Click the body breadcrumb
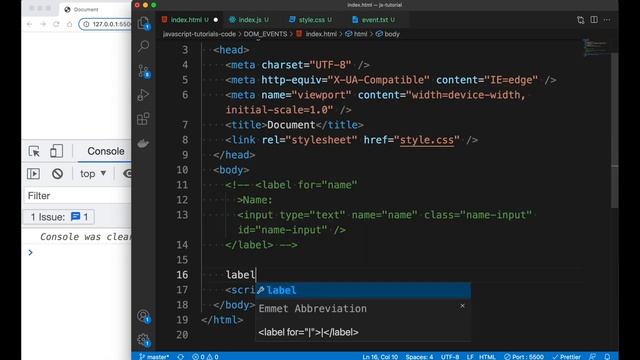This screenshot has width=640, height=360. (x=388, y=34)
